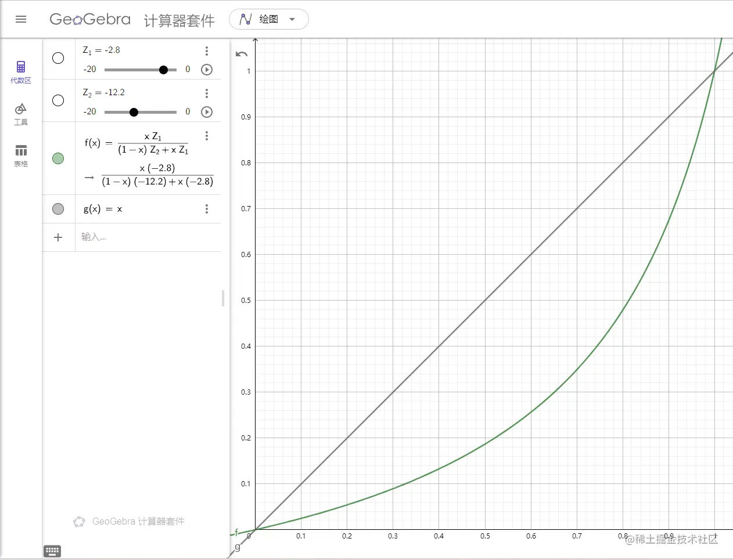Click the Z2 slider maximum value 0
733x560 pixels.
click(188, 111)
